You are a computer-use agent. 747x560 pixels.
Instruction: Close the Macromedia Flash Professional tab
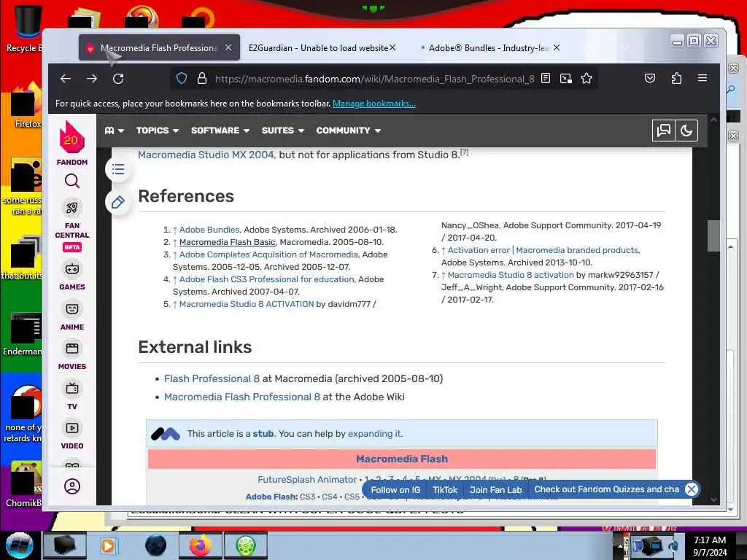(228, 47)
